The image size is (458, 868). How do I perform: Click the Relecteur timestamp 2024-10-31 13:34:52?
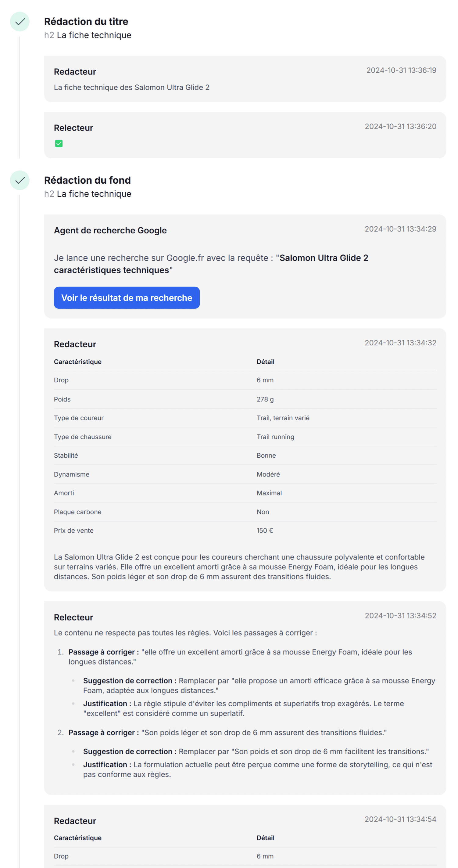(x=400, y=616)
